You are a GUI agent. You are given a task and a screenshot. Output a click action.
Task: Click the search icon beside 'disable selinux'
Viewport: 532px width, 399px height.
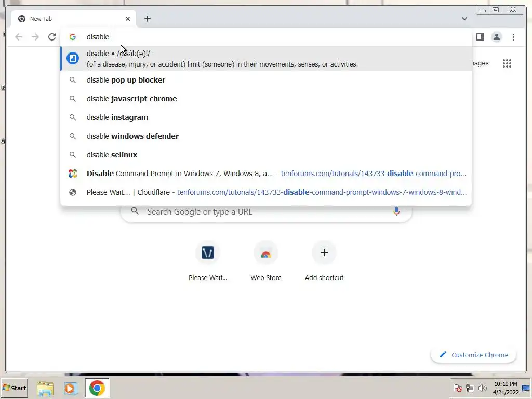point(73,155)
